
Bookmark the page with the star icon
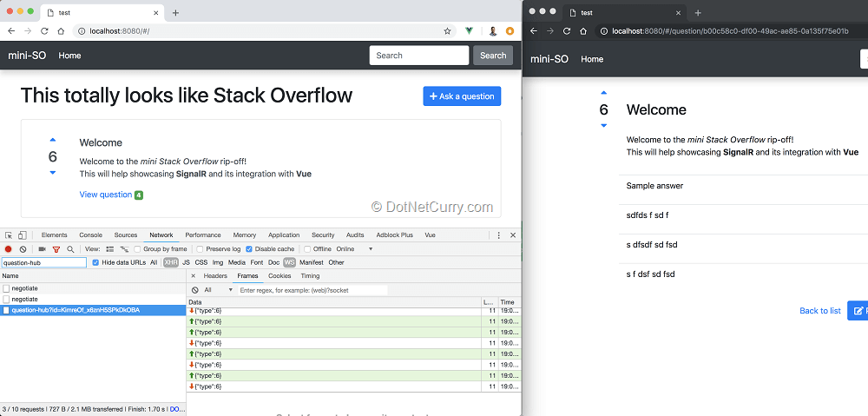[447, 31]
